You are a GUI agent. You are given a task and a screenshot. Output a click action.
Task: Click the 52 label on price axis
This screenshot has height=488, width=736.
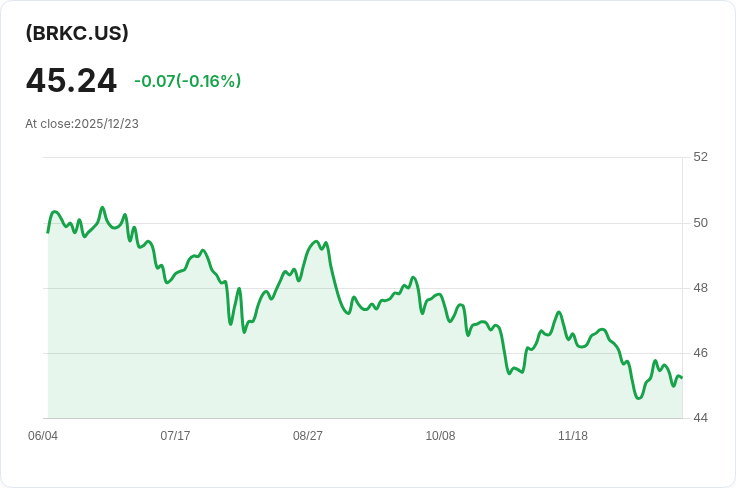click(x=700, y=157)
